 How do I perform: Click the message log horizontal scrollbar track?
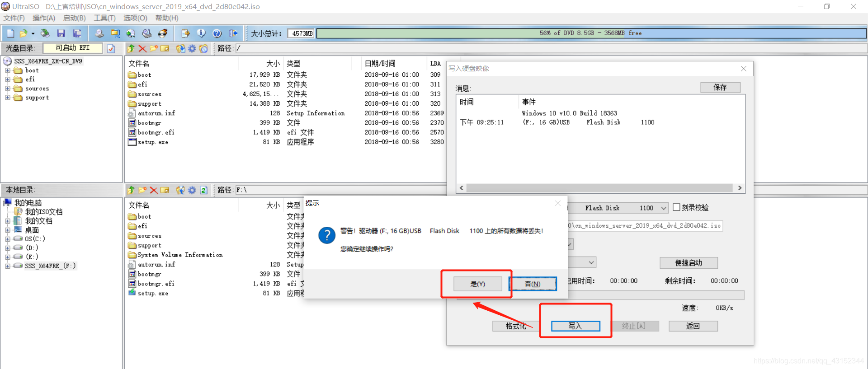[599, 188]
